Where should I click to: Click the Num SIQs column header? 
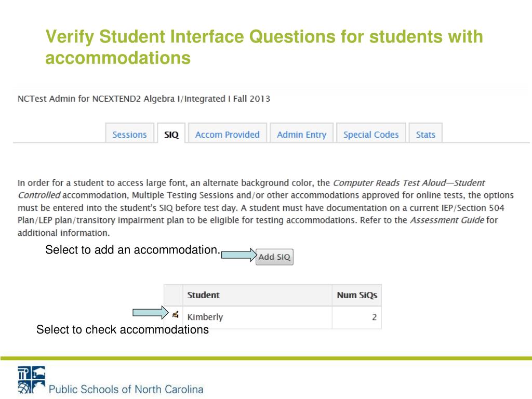pos(356,295)
